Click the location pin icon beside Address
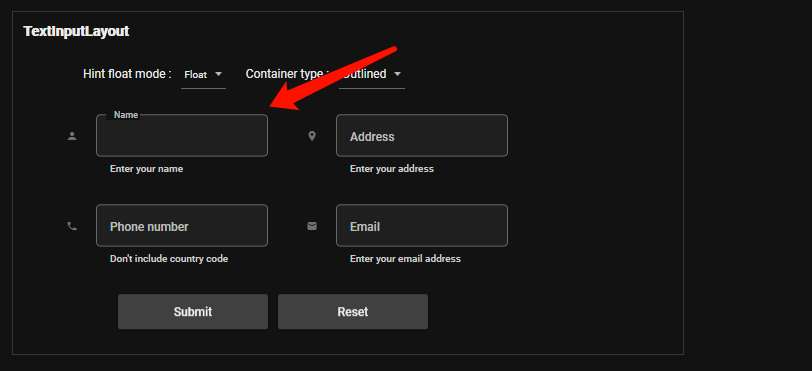 (x=312, y=136)
